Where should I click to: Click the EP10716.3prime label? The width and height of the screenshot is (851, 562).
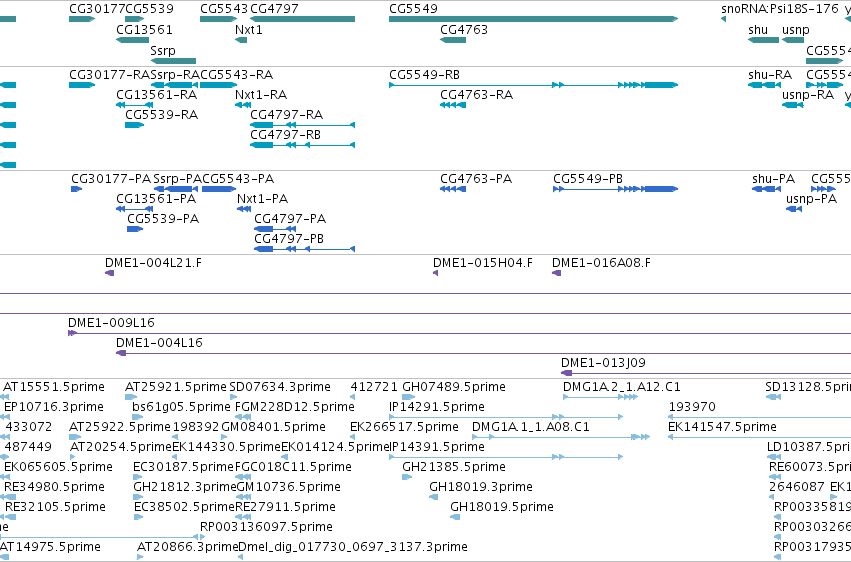click(x=54, y=407)
